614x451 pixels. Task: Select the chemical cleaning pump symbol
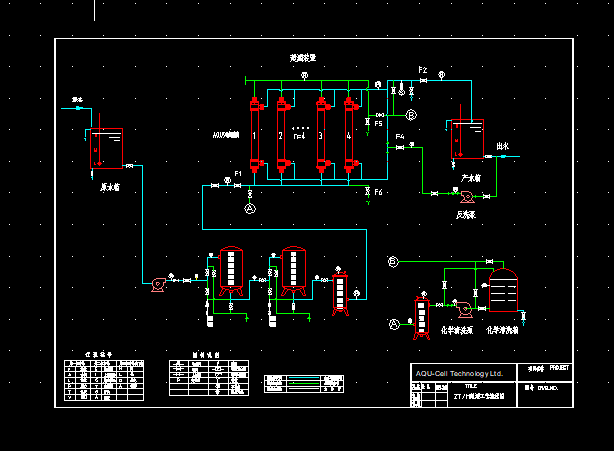click(464, 309)
